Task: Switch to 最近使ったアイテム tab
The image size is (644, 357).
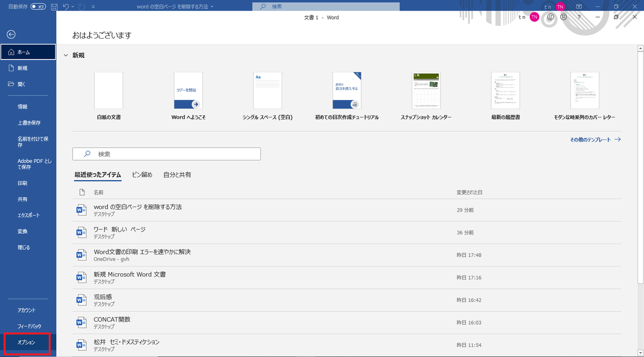Action: (x=98, y=175)
